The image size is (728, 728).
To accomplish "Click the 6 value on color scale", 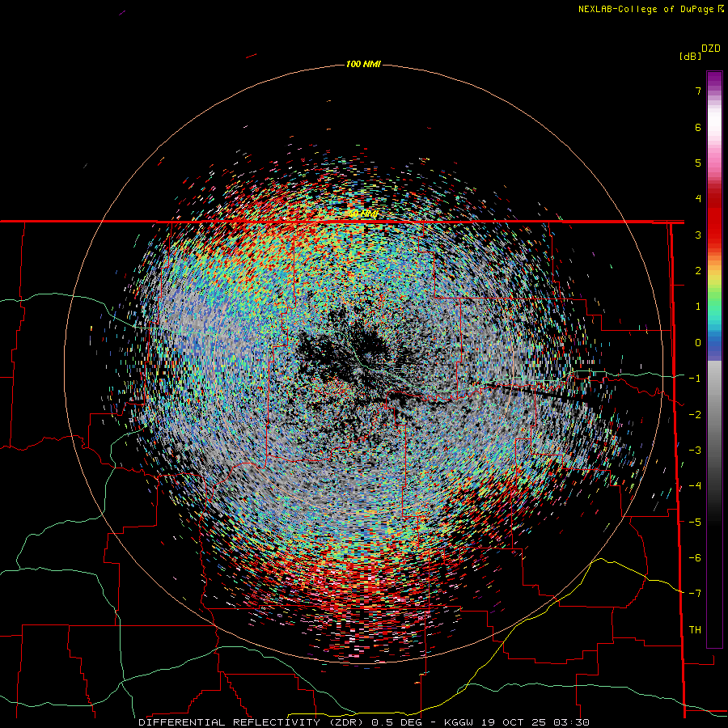I will (698, 127).
